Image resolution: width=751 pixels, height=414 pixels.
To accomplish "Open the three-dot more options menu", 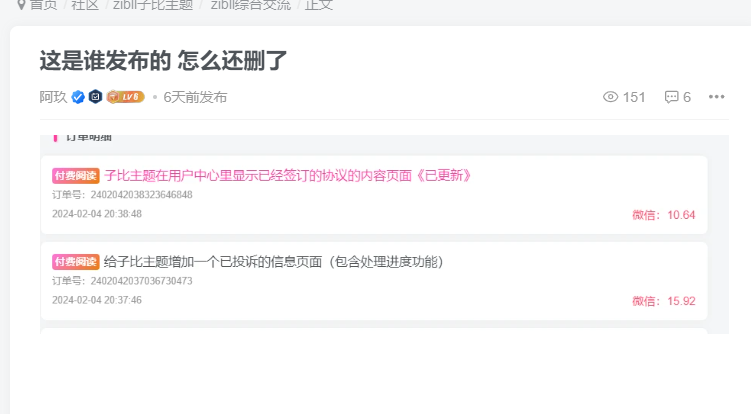I will 717,97.
